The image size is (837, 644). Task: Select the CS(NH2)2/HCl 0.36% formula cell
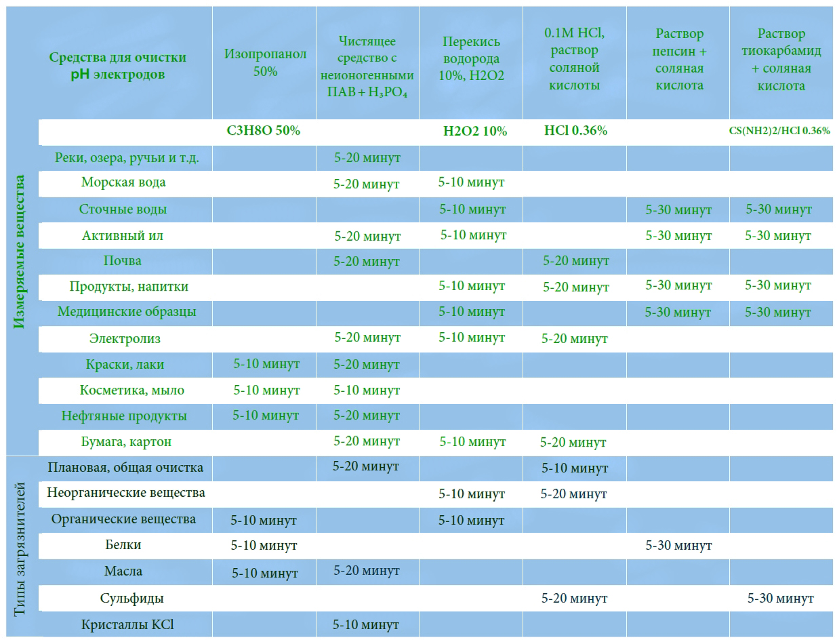click(x=779, y=132)
